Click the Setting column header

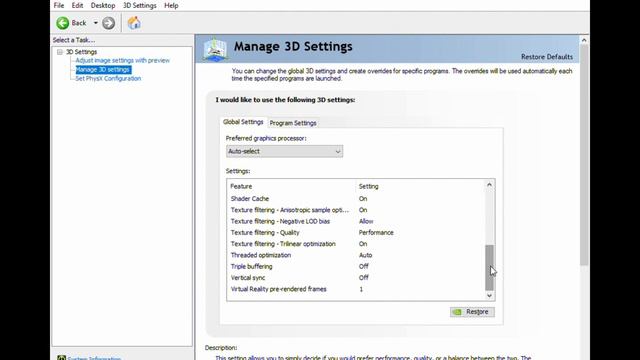pos(368,186)
